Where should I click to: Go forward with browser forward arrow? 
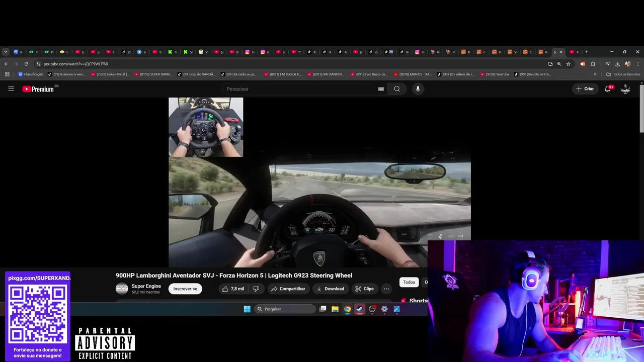(x=16, y=64)
